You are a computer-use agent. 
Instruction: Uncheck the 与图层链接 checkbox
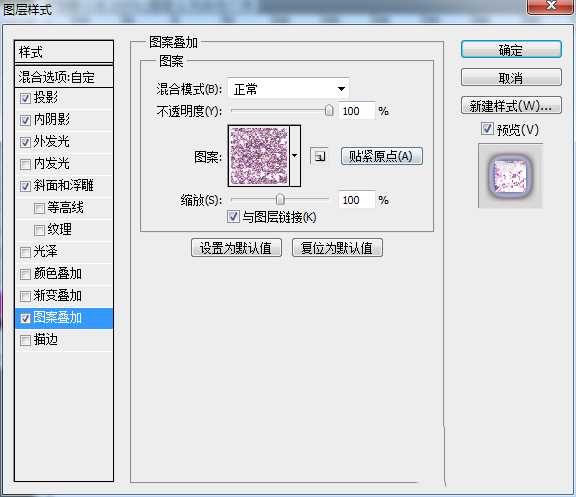pos(233,216)
